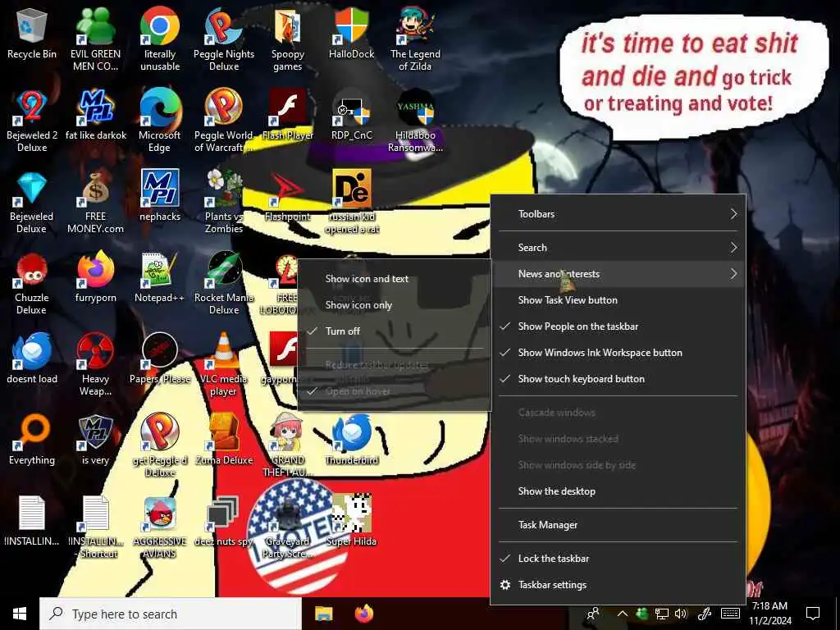Select the Peggle World of Warcraft icon
The width and height of the screenshot is (840, 630).
coord(224,121)
